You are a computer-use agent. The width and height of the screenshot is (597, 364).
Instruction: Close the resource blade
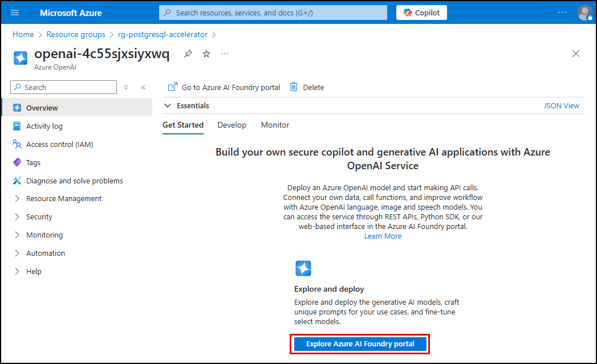576,54
